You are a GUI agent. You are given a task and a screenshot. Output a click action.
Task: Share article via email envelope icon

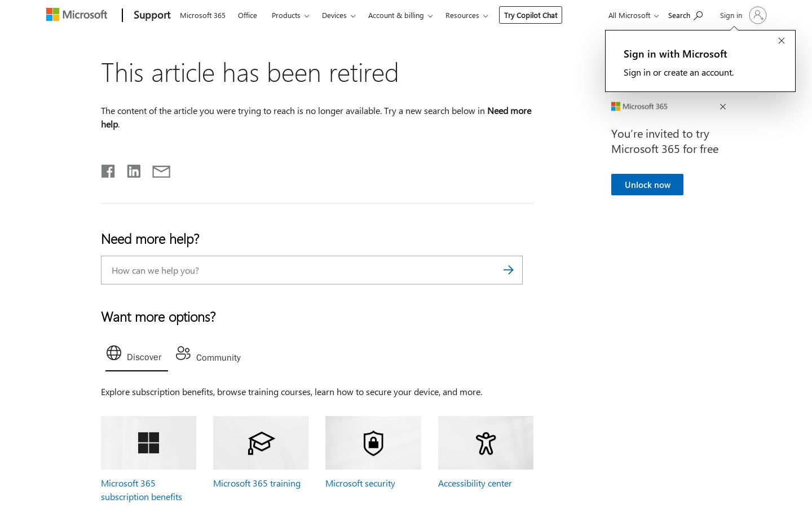tap(161, 172)
